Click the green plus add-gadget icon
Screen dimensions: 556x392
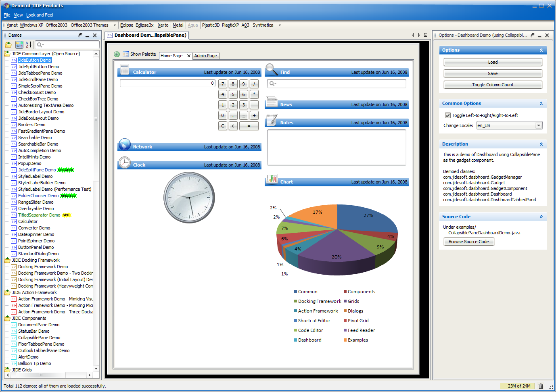(117, 54)
